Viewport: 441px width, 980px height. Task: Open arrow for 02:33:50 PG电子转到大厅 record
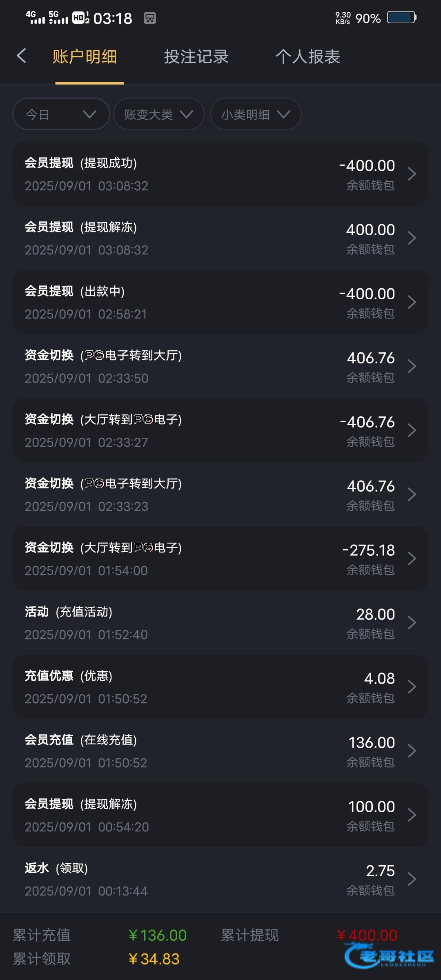[x=412, y=366]
